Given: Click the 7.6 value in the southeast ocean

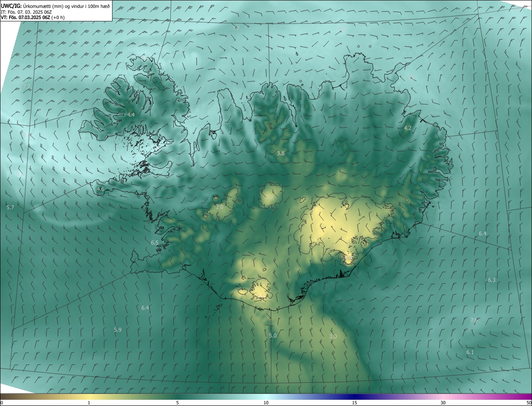Looking at the screenshot, I should click(x=474, y=320).
